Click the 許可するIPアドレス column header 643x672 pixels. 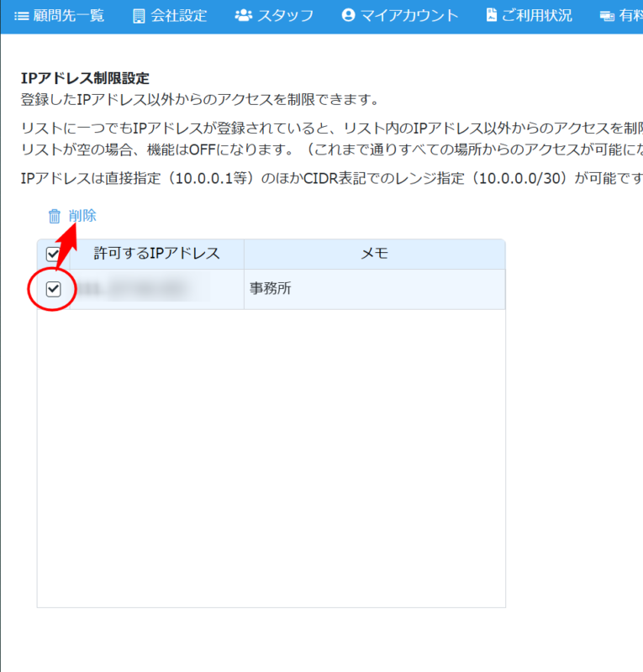(157, 254)
